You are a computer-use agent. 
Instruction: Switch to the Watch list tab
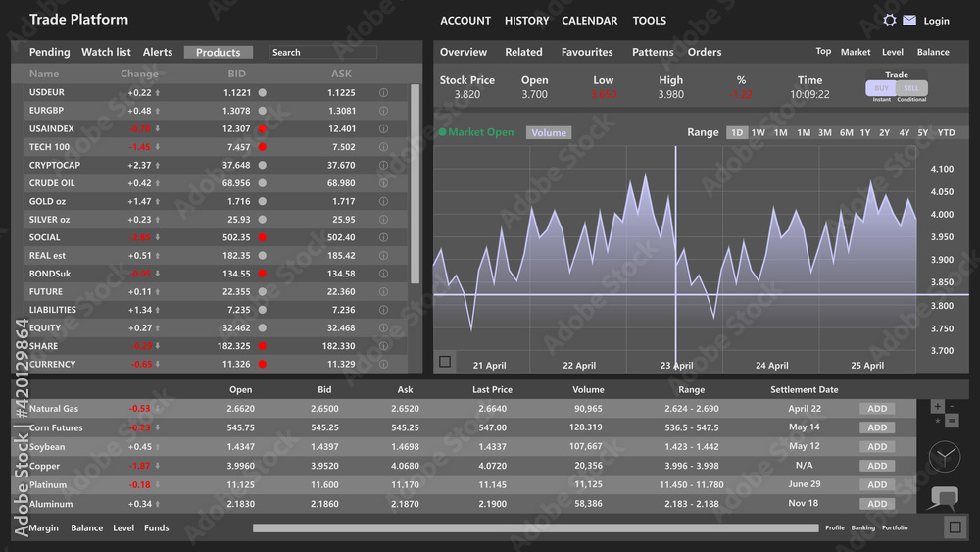click(x=106, y=52)
